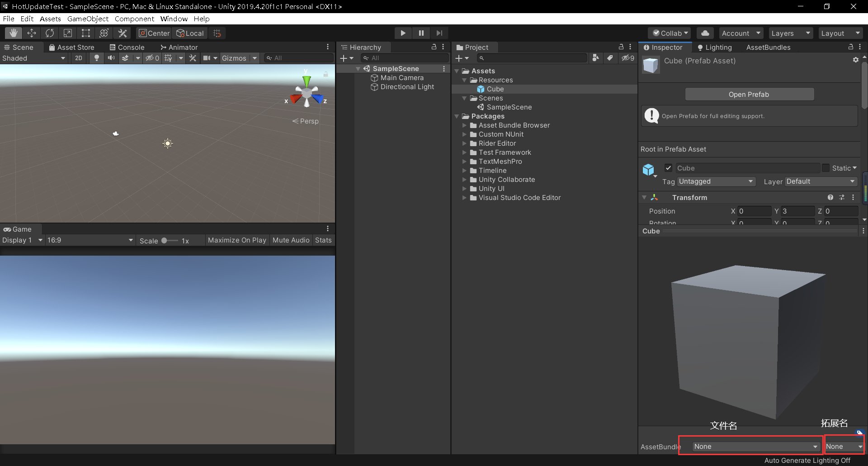The height and width of the screenshot is (466, 868).
Task: Search by label in Project
Action: tap(610, 58)
